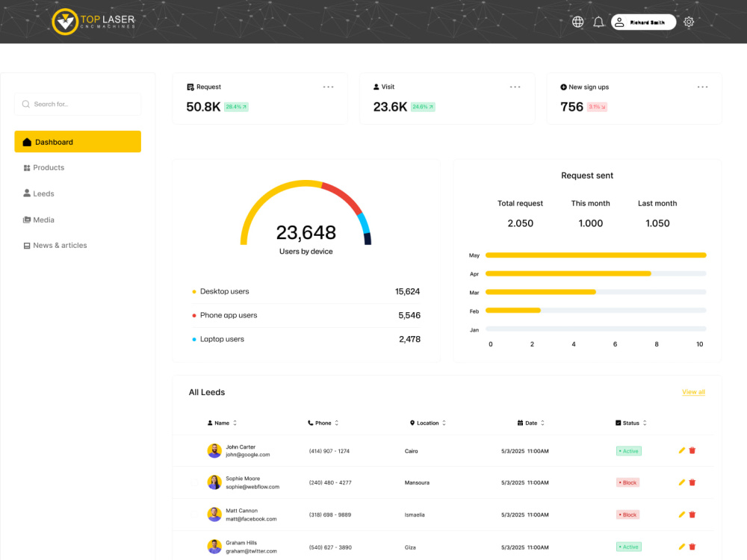Viewport: 747px width, 560px height.
Task: Open Request card options menu
Action: click(x=328, y=87)
